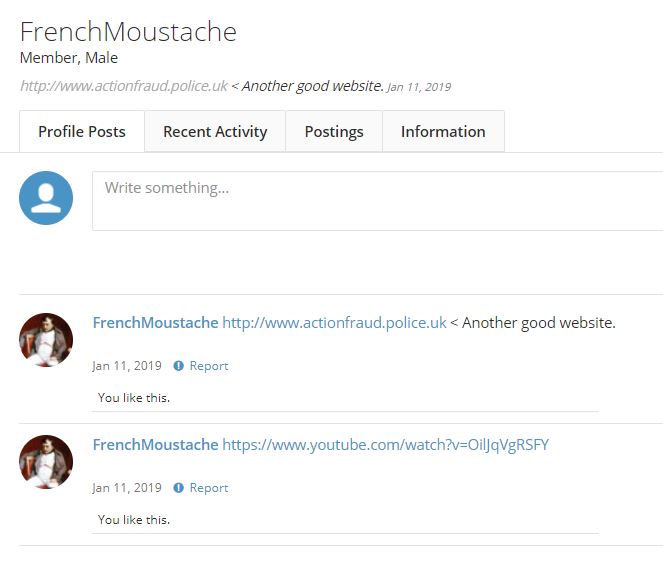
Task: Click the FrenchMoustache profile heading
Action: 128,32
